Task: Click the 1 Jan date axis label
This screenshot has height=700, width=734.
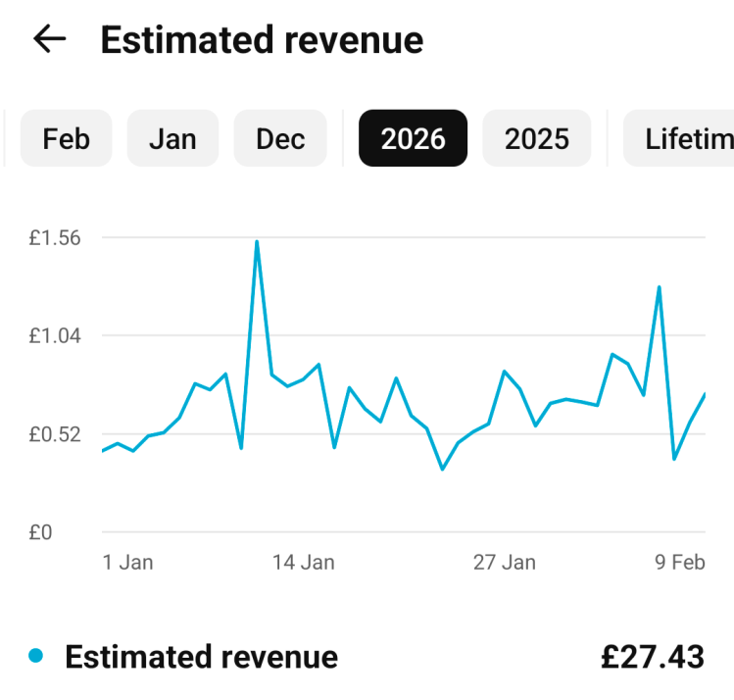Action: [127, 562]
